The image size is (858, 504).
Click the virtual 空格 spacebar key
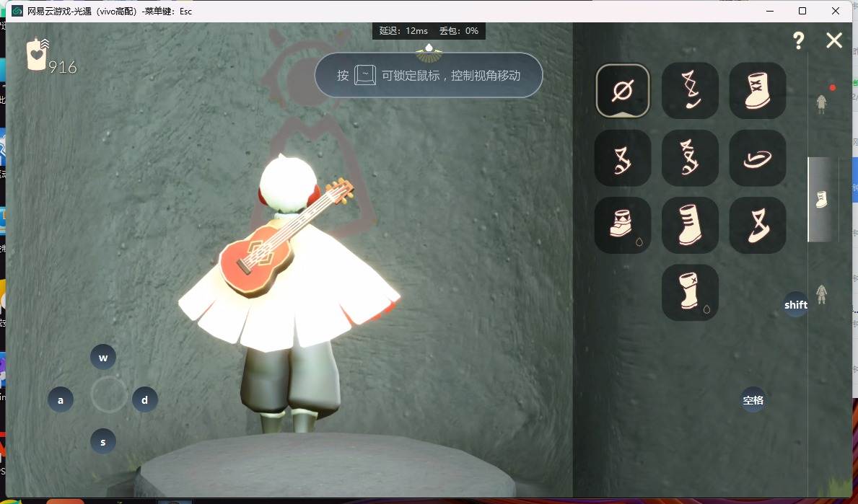coord(753,400)
